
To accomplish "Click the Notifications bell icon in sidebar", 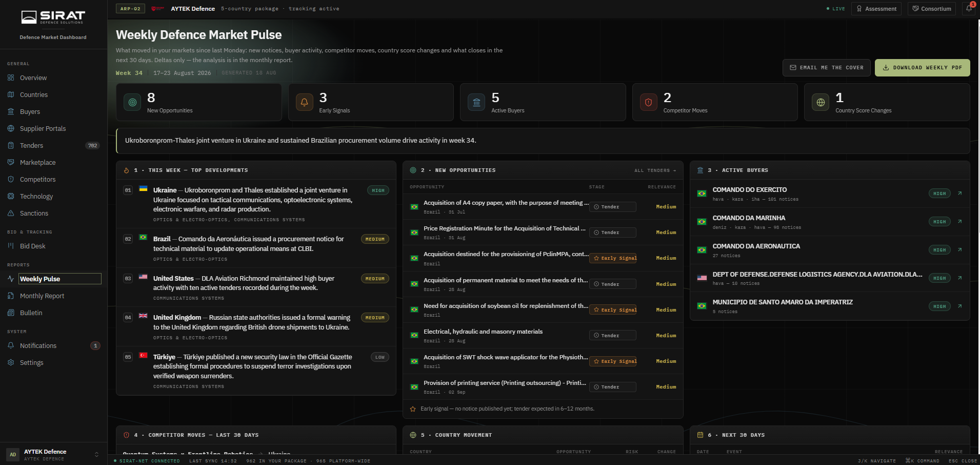I will [x=11, y=346].
